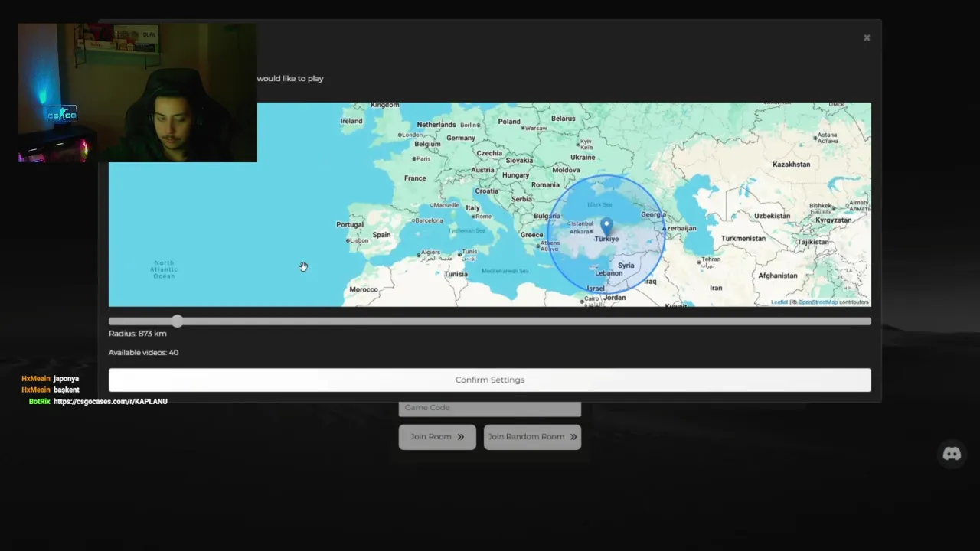Click the Black Sea label on the map
Image resolution: width=980 pixels, height=551 pixels.
tap(599, 204)
